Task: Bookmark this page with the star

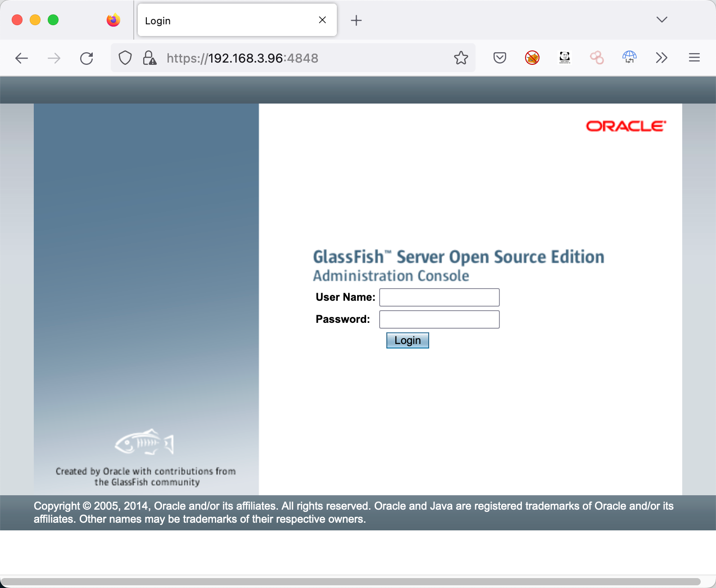Action: (461, 58)
